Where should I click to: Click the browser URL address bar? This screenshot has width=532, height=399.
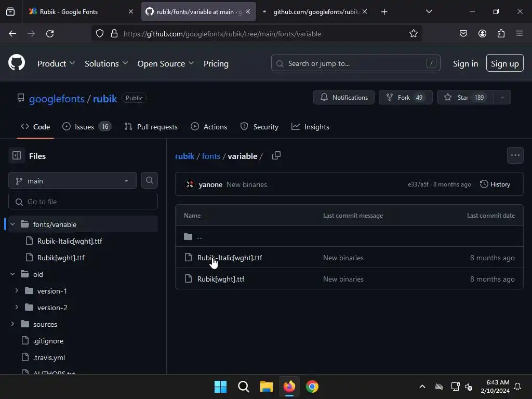(x=256, y=34)
